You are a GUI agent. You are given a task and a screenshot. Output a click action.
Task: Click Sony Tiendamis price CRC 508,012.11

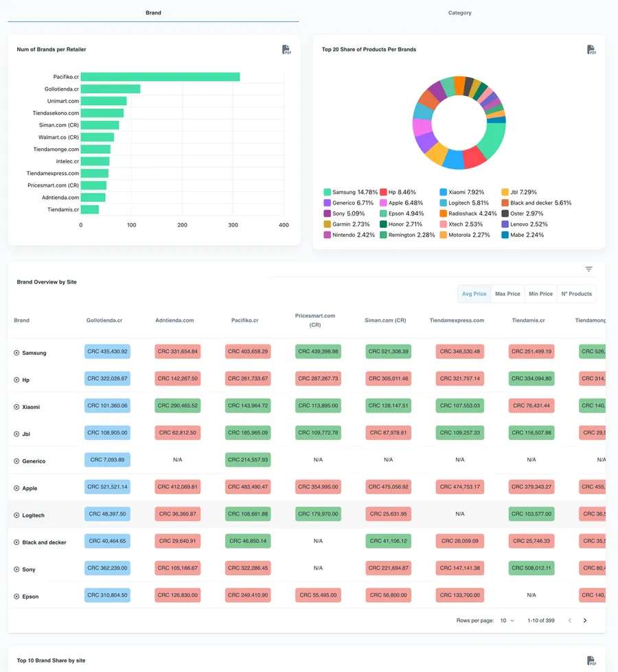click(531, 568)
